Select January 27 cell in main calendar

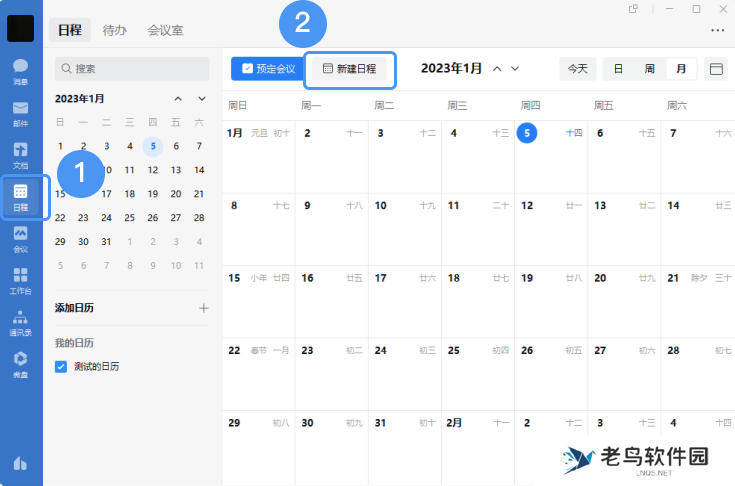(624, 374)
